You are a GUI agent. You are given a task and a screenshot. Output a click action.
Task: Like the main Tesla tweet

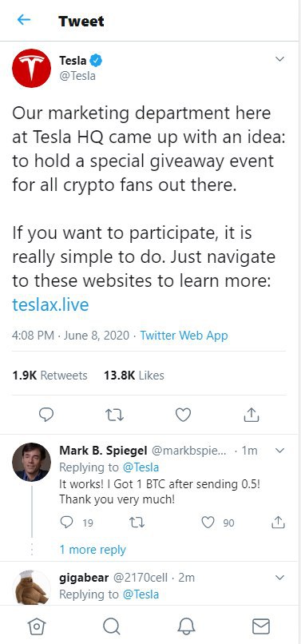click(183, 415)
